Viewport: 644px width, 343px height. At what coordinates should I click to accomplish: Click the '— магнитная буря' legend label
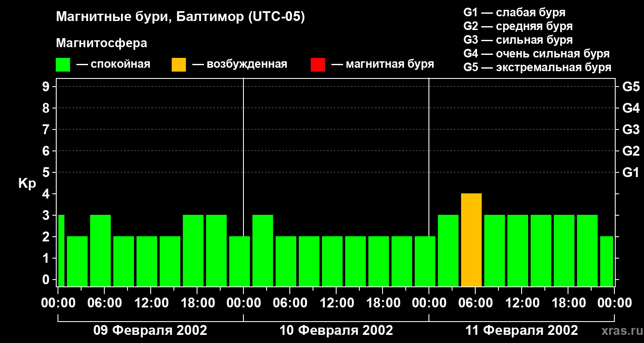(x=383, y=64)
